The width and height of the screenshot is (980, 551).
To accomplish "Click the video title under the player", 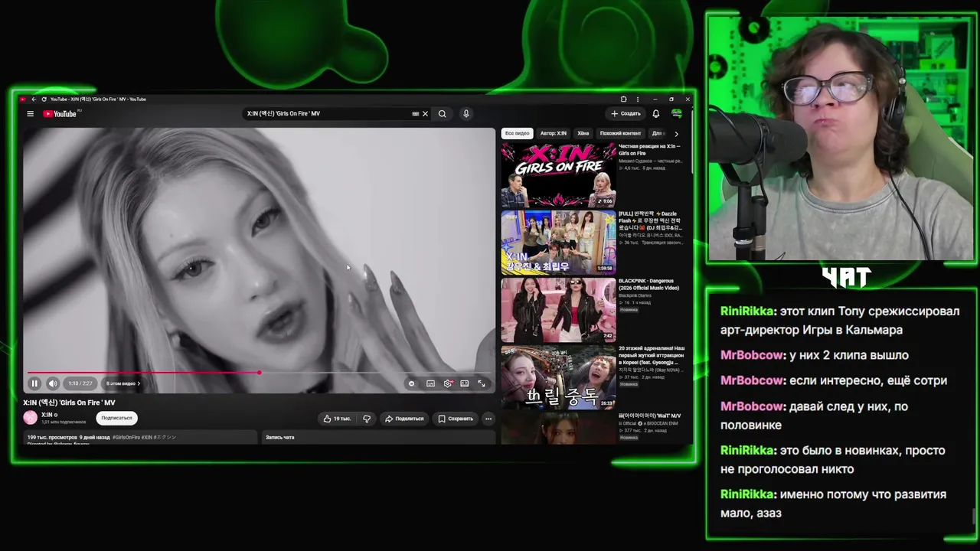I will tap(70, 403).
